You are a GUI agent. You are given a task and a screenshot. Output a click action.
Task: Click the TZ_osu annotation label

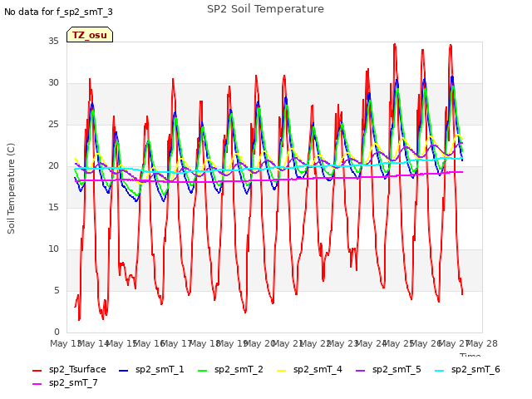pos(90,35)
